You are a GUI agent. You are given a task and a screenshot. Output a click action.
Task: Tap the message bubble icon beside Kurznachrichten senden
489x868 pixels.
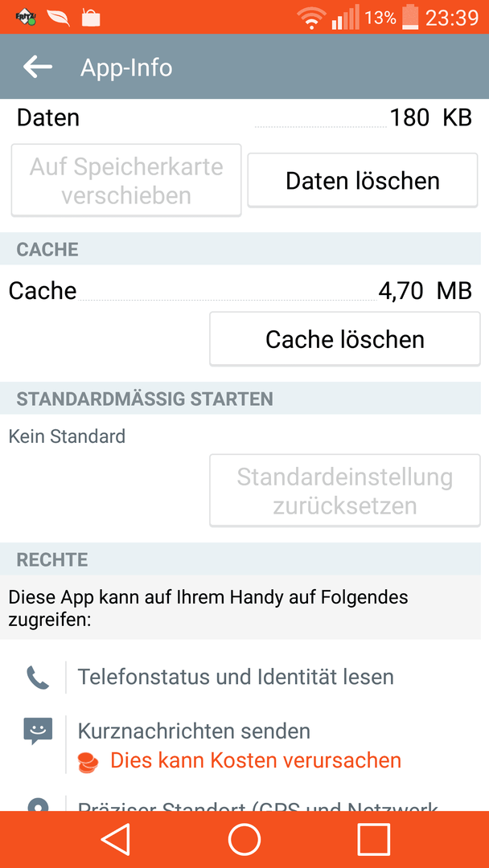click(x=38, y=731)
